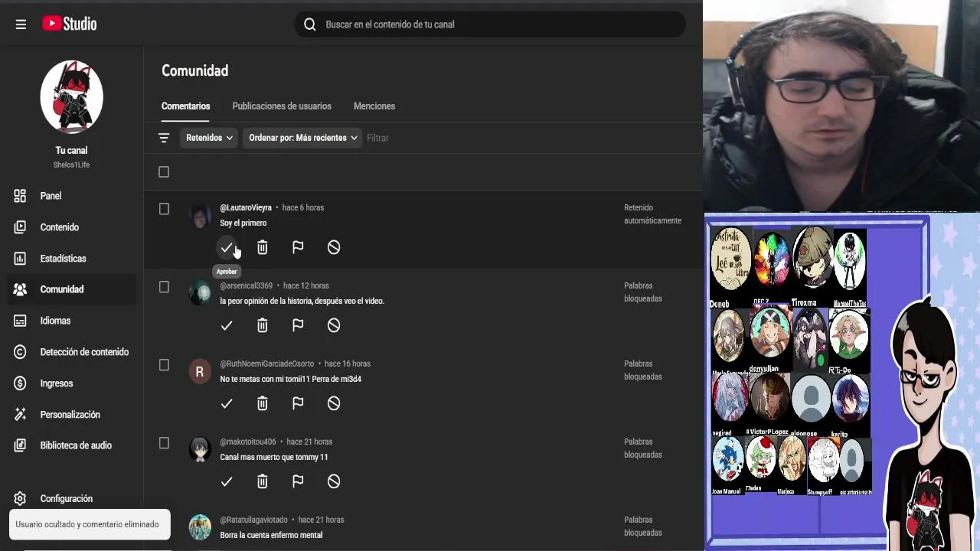
Task: Click the filter list icon
Action: pos(164,138)
